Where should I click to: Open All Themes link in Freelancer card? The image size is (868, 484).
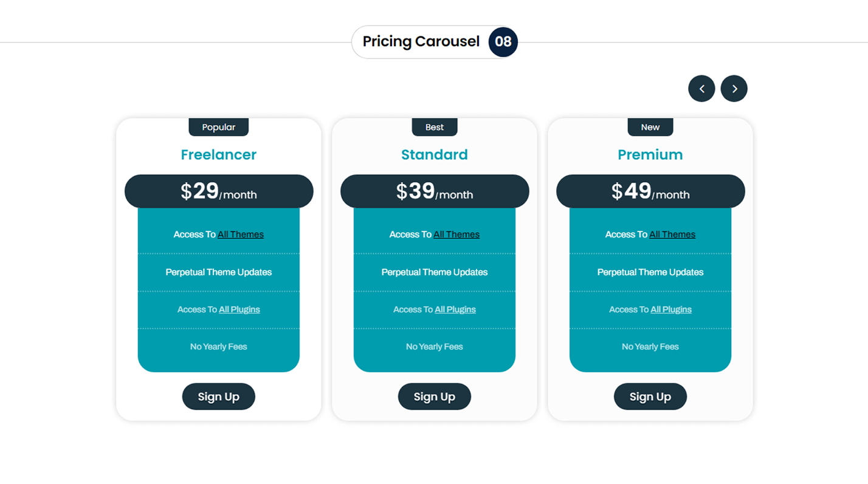point(241,234)
